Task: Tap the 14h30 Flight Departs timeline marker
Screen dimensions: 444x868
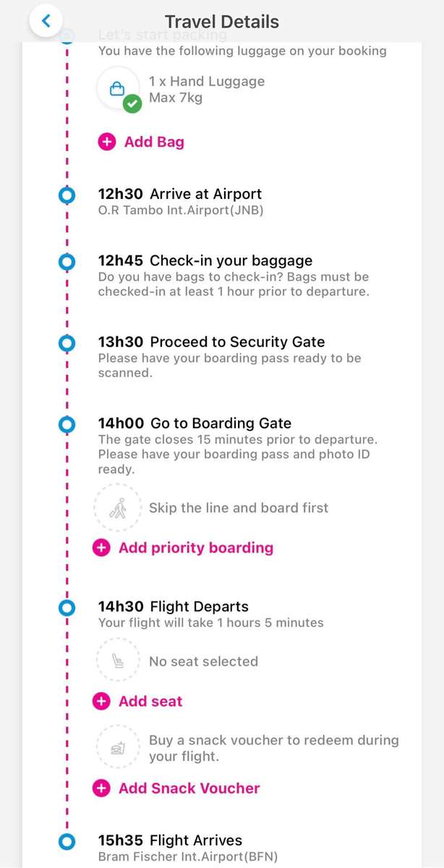Action: point(67,608)
